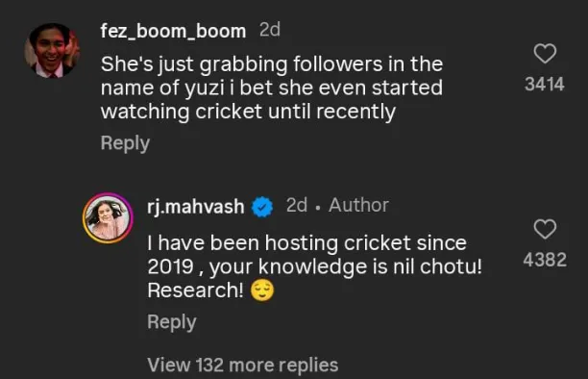
Task: Click the relieved face emoji
Action: point(262,291)
